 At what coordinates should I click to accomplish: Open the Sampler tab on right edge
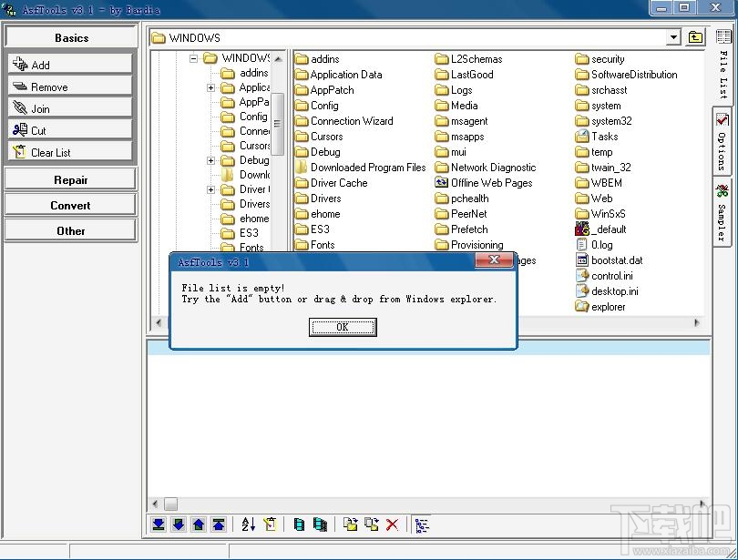721,208
